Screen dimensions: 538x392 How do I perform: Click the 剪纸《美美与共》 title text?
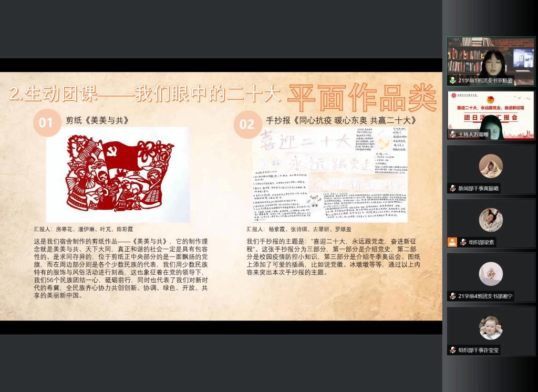coord(97,120)
